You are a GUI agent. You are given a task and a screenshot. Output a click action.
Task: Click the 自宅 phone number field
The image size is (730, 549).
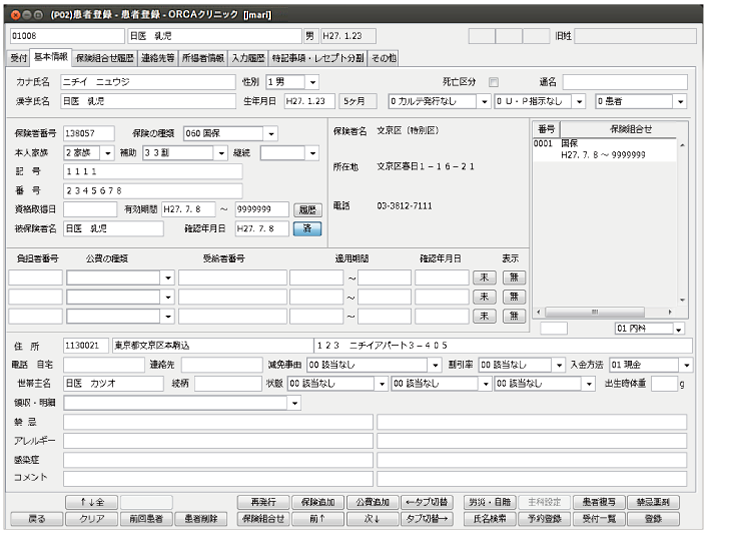tap(103, 365)
